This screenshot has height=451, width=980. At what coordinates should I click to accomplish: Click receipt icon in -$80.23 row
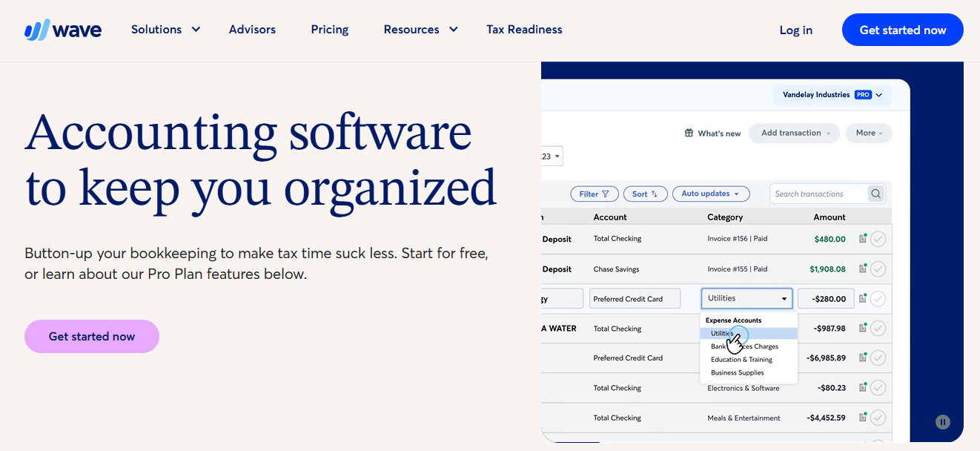(863, 387)
